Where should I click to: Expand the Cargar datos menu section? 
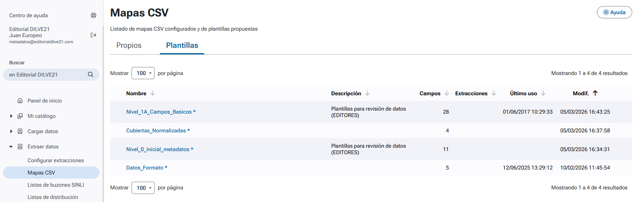click(x=11, y=131)
